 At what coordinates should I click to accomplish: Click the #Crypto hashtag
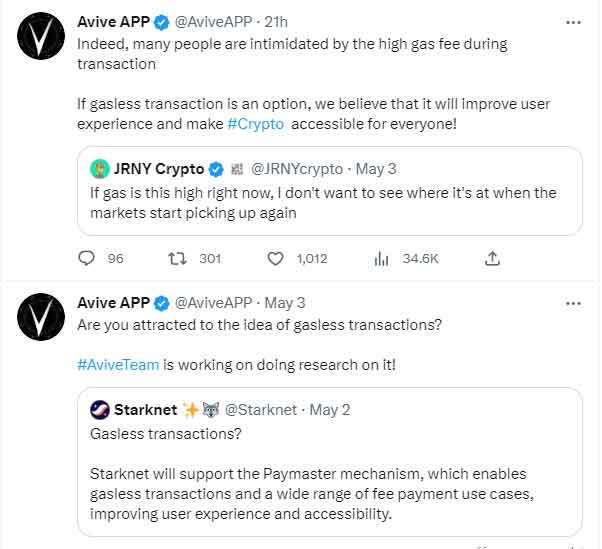point(258,123)
